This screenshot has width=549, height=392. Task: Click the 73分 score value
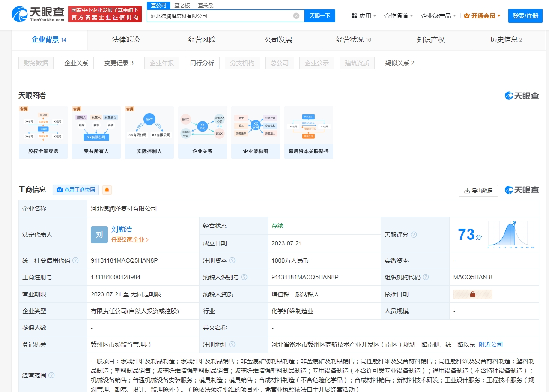(x=470, y=235)
